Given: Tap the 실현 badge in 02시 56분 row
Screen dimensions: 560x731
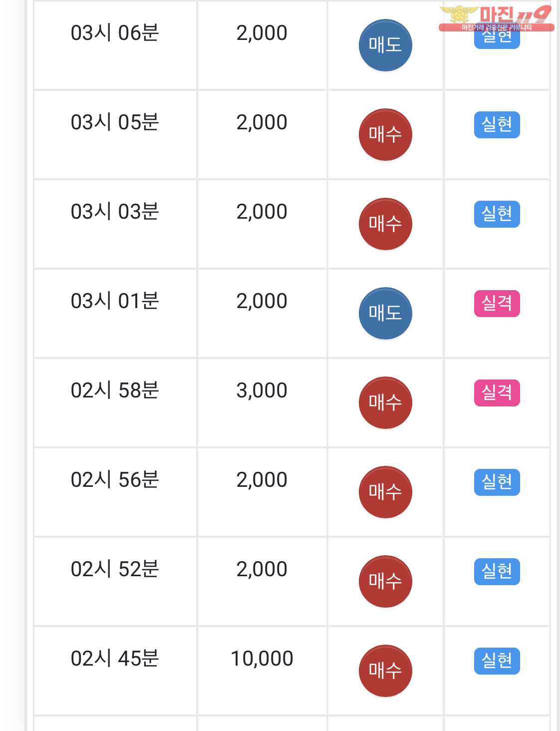Looking at the screenshot, I should click(497, 482).
